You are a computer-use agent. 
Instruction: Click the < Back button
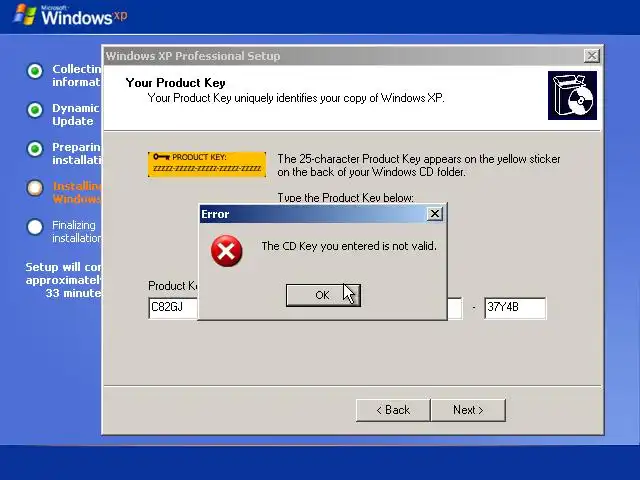coord(393,410)
